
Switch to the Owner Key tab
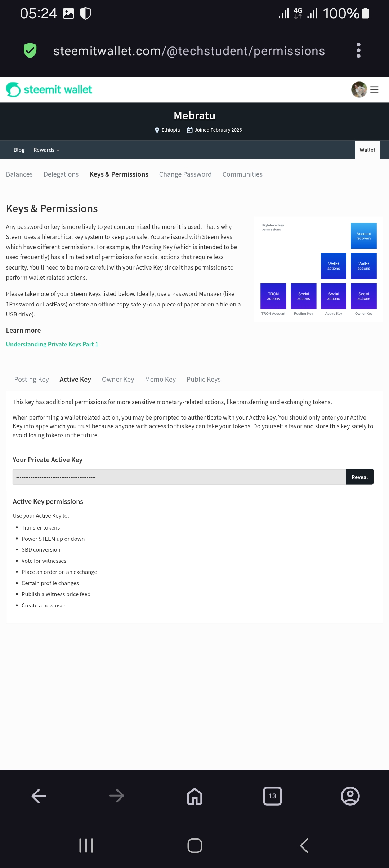[118, 379]
